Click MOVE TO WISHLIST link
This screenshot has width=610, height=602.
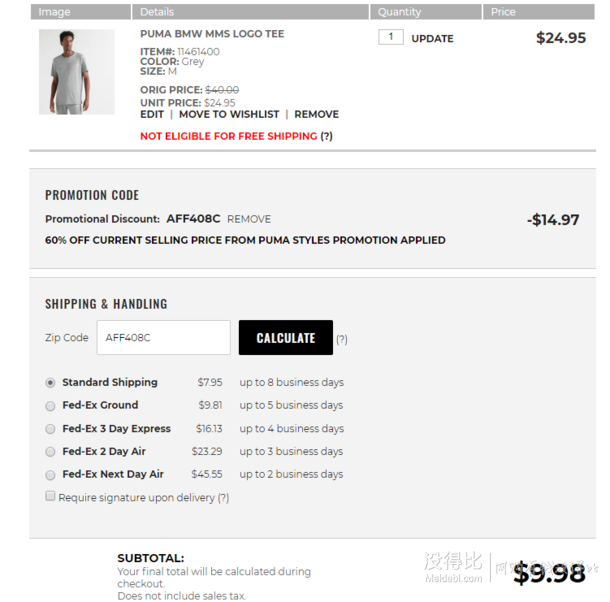[x=229, y=114]
